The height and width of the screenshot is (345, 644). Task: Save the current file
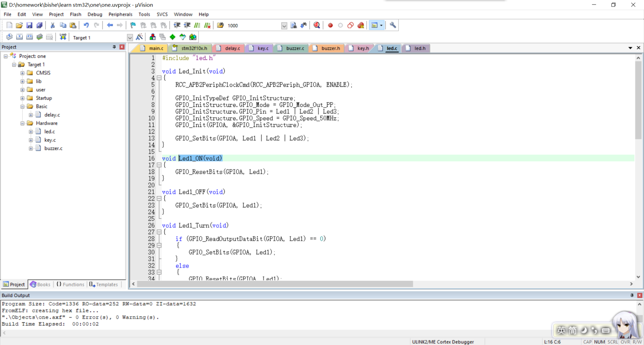(x=29, y=25)
